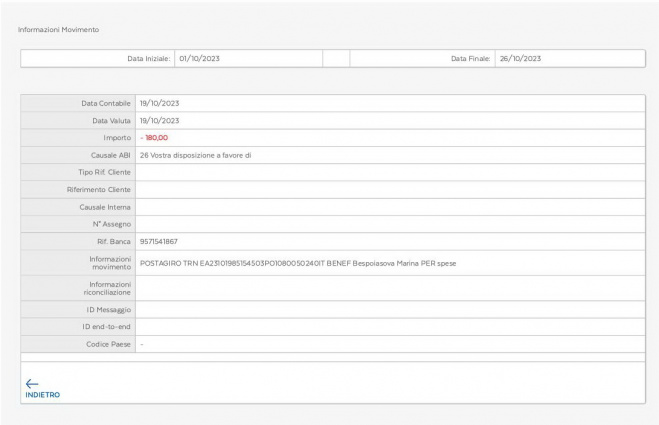This screenshot has width=659, height=425.
Task: Click the empty Informazioni riconciliazione field
Action: [390, 289]
